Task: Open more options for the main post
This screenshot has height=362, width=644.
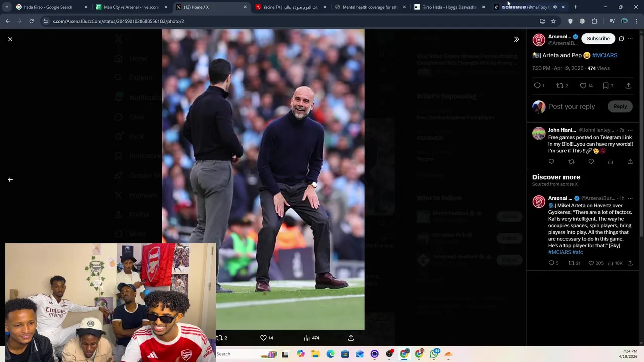Action: [x=630, y=39]
